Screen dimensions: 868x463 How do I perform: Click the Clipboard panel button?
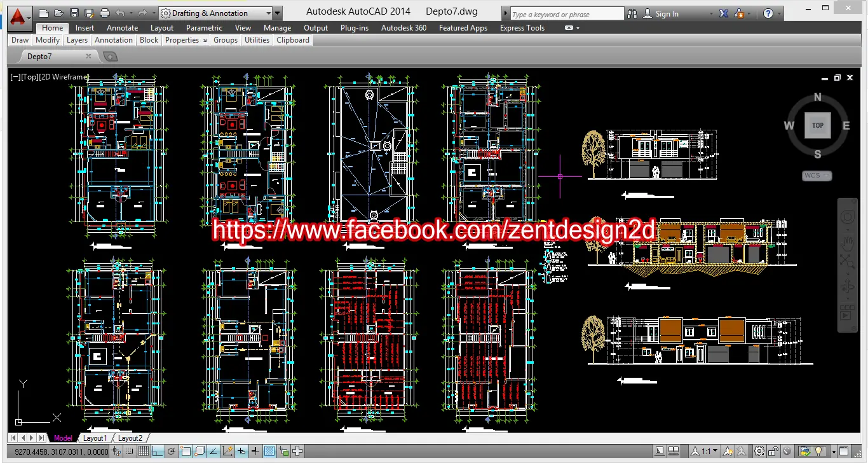point(293,40)
